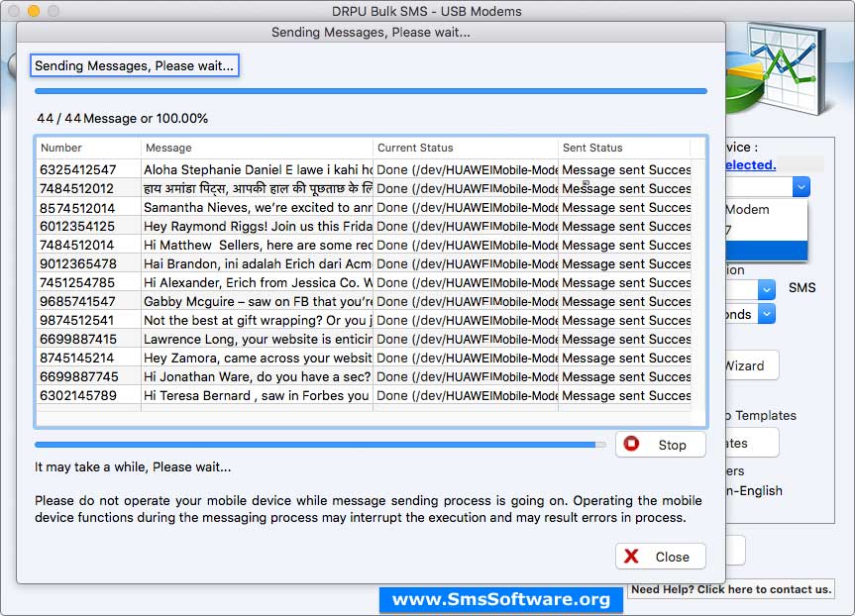855x616 pixels.
Task: Click message 'Aloha Stephanie Daniel E lawe'
Action: [258, 169]
